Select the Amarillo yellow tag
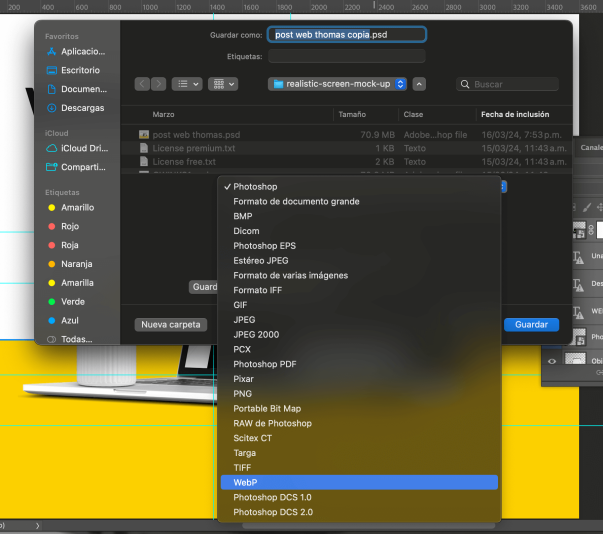The width and height of the screenshot is (603, 534). 77,208
